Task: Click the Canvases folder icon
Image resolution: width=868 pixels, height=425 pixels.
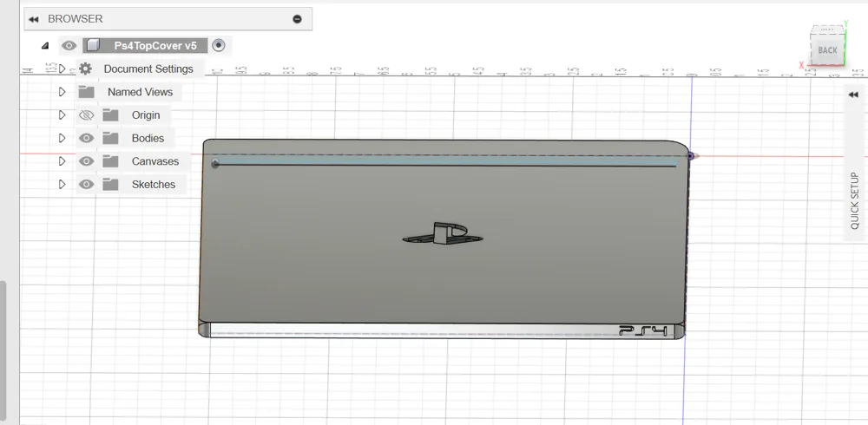Action: coord(111,161)
